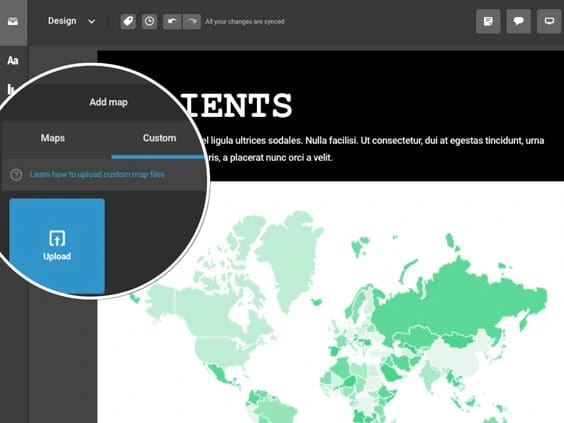Open version history clock icon

pos(149,22)
